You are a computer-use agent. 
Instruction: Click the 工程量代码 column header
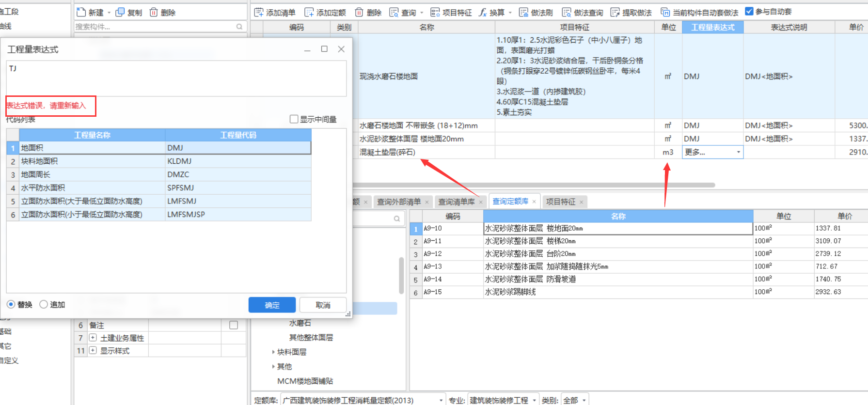[x=238, y=135]
